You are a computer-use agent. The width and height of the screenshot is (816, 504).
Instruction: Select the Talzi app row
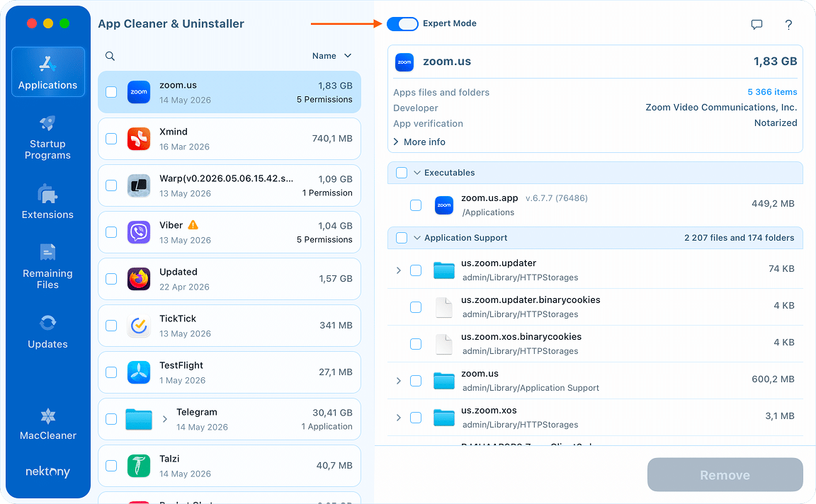tap(229, 466)
